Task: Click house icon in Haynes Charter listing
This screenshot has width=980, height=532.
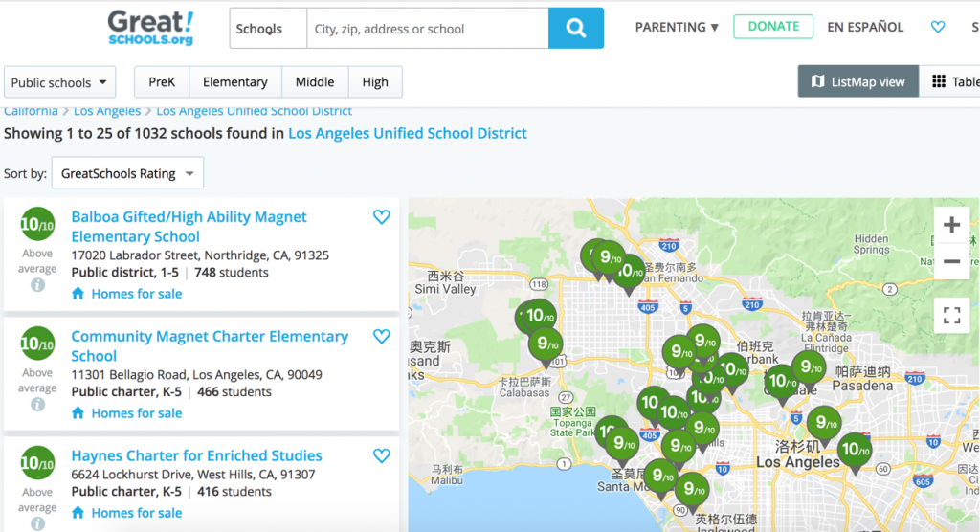Action: coord(78,513)
